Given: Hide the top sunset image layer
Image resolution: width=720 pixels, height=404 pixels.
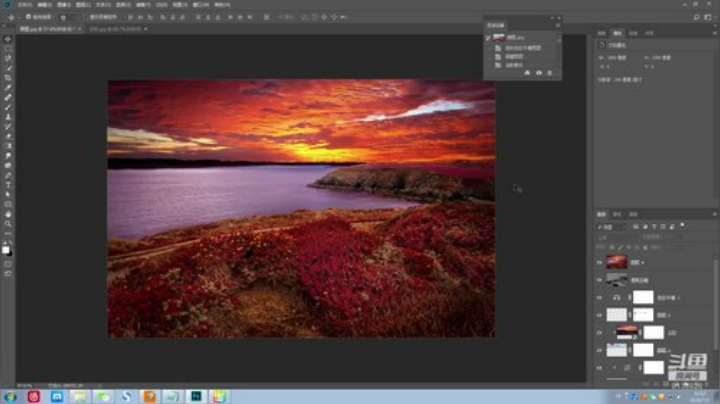Looking at the screenshot, I should (x=599, y=263).
